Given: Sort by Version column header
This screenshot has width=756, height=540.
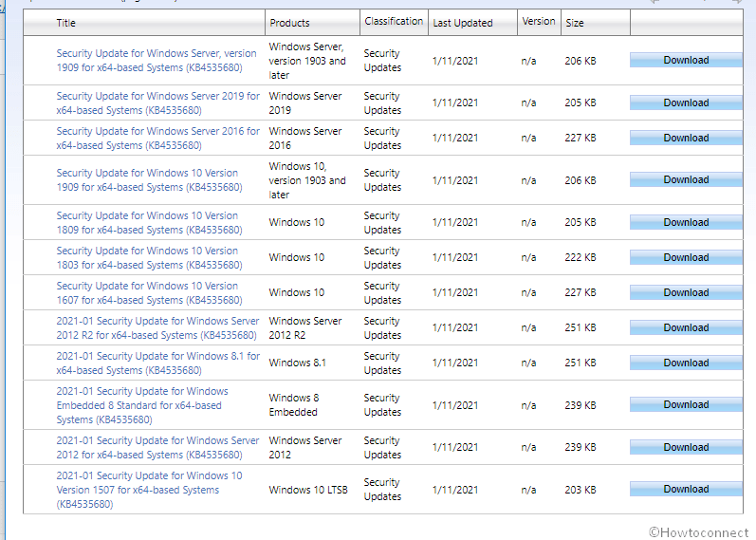Looking at the screenshot, I should (x=539, y=23).
